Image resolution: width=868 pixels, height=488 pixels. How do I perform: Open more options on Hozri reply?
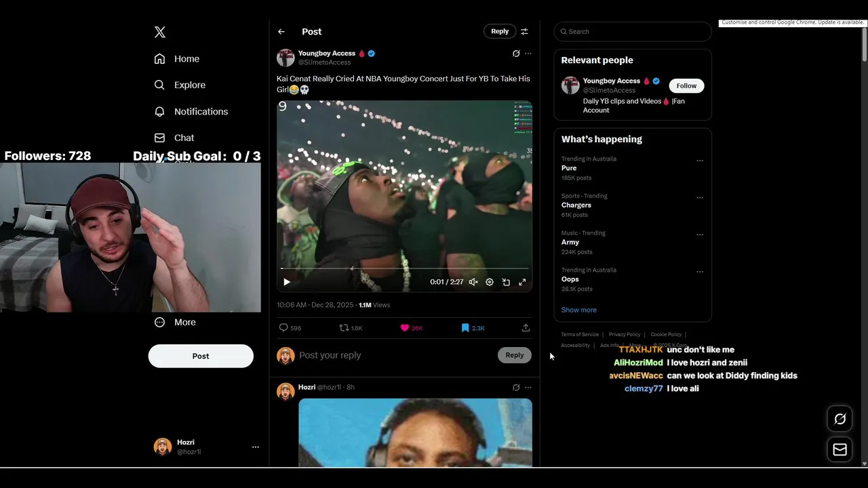(528, 388)
